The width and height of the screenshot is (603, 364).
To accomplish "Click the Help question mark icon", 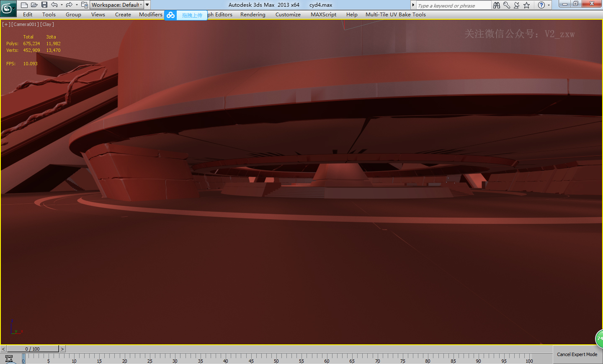I will click(x=541, y=5).
